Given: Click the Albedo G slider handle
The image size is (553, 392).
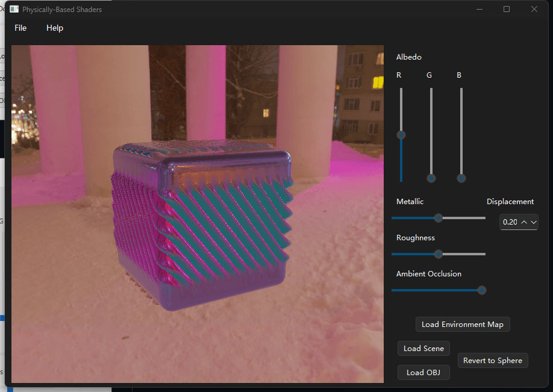Looking at the screenshot, I should click(x=431, y=178).
